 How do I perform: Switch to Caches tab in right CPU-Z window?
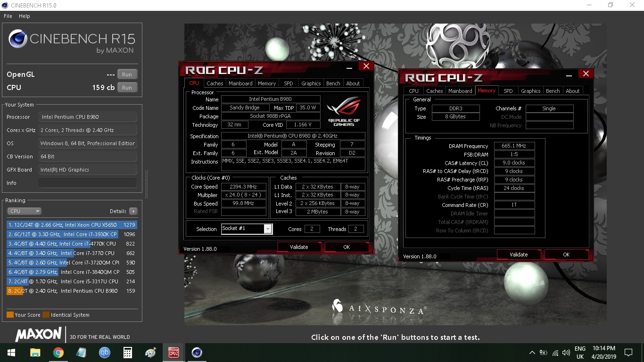pos(435,91)
